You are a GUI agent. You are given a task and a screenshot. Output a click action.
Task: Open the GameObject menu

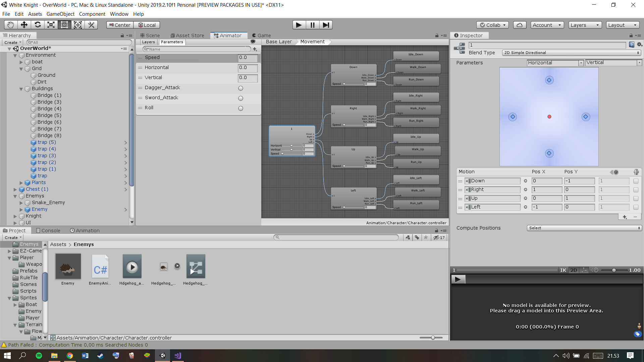pos(60,14)
